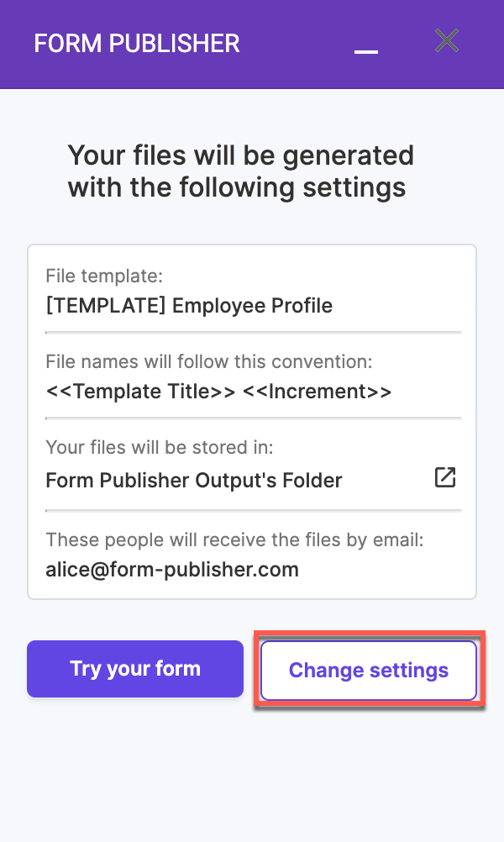Open Change settings

click(x=369, y=670)
